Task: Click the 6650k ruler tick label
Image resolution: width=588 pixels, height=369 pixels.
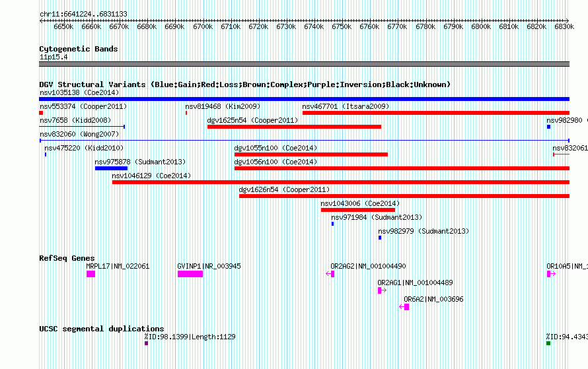Action: click(63, 27)
